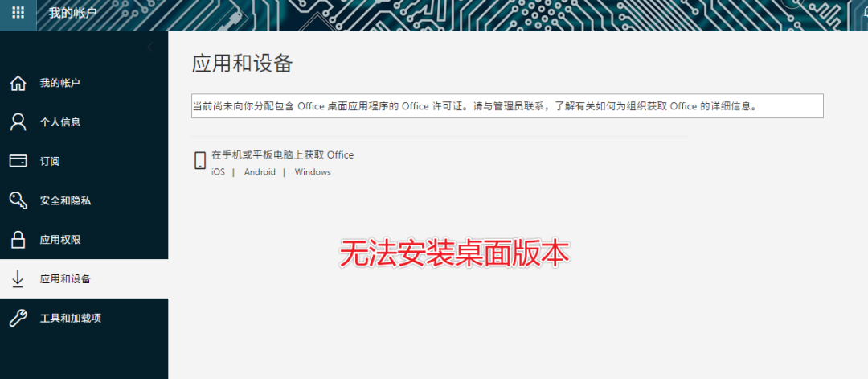This screenshot has width=868, height=379.
Task: Click the Windows download link
Action: coord(313,172)
